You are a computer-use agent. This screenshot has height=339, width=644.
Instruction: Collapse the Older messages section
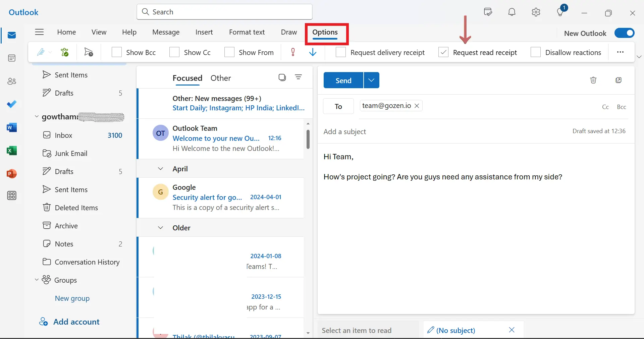160,228
